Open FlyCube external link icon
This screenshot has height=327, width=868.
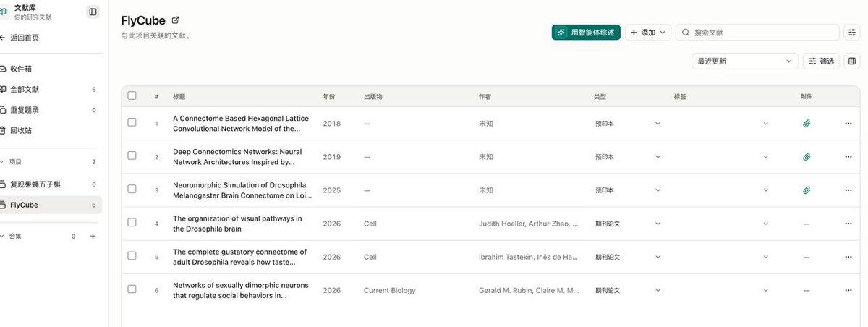point(176,20)
